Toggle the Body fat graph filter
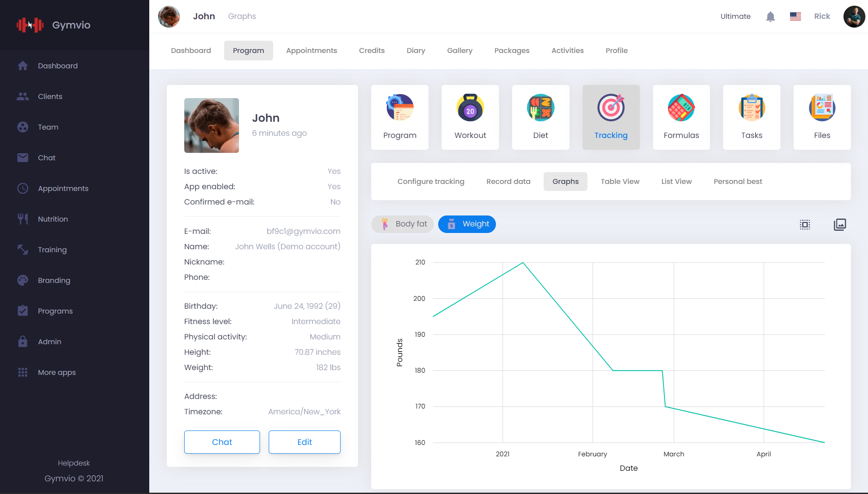 (403, 224)
